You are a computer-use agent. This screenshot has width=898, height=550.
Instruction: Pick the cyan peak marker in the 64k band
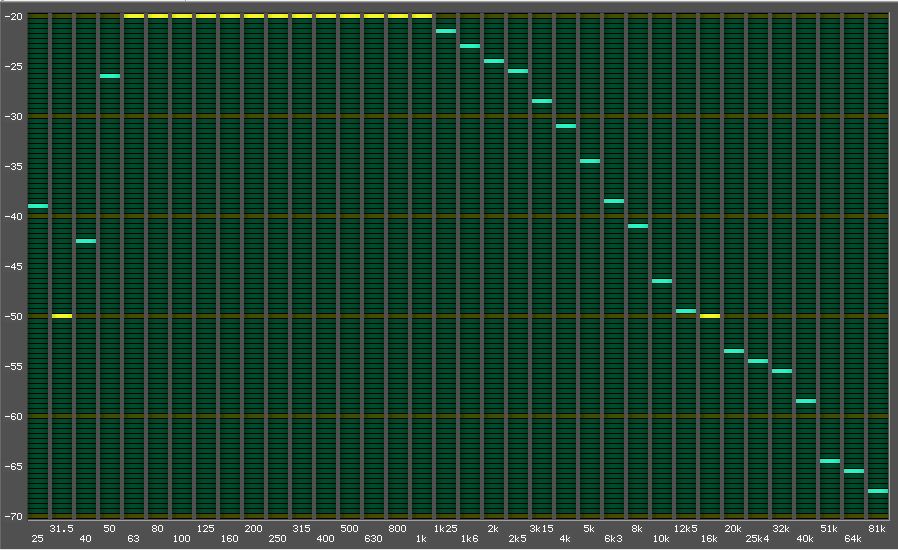click(x=855, y=471)
